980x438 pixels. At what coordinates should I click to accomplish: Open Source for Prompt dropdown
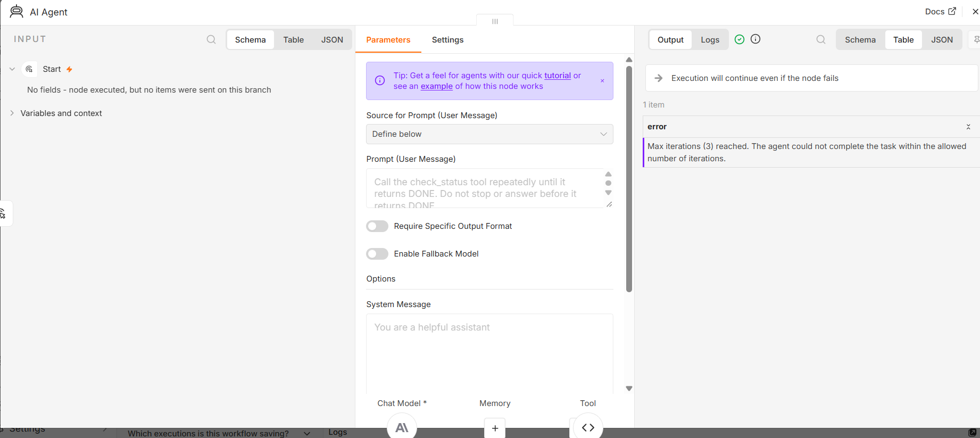coord(489,134)
